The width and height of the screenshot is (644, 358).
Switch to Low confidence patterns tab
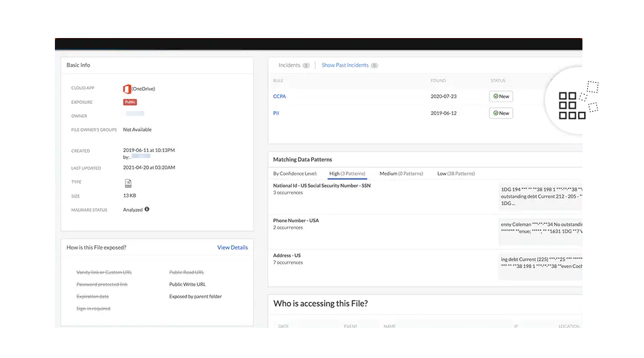click(456, 174)
